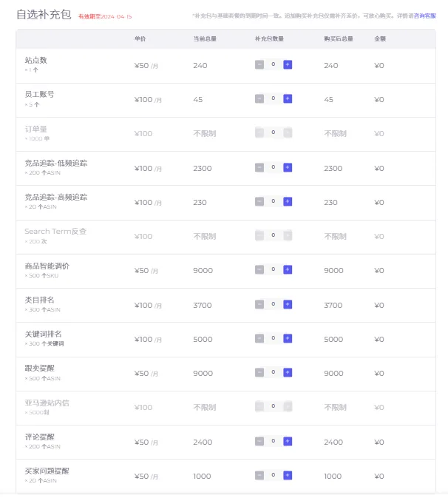Increase 商品智能调价 pack count

pyautogui.click(x=288, y=269)
